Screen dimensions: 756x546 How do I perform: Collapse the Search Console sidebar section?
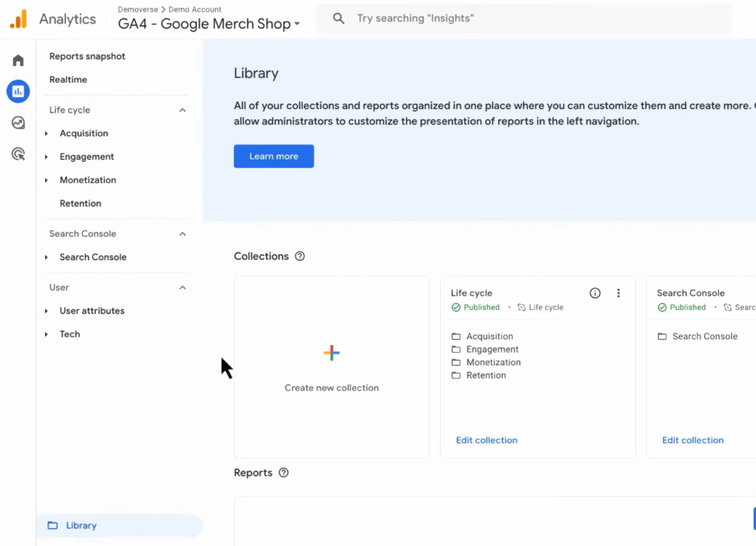pos(182,234)
